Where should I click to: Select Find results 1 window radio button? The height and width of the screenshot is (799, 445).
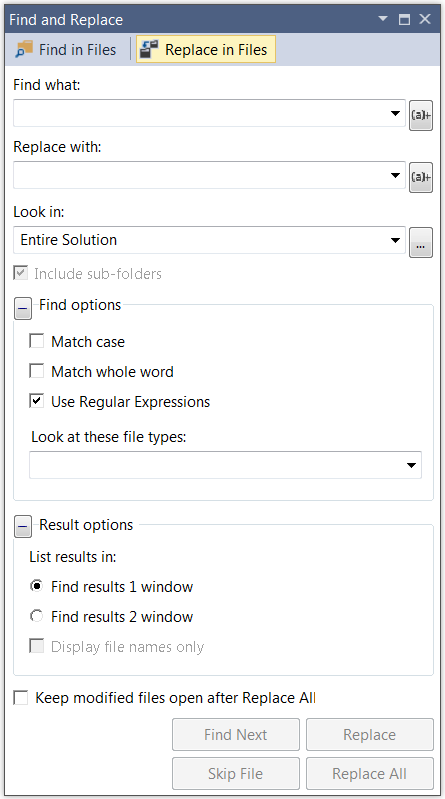(36, 586)
